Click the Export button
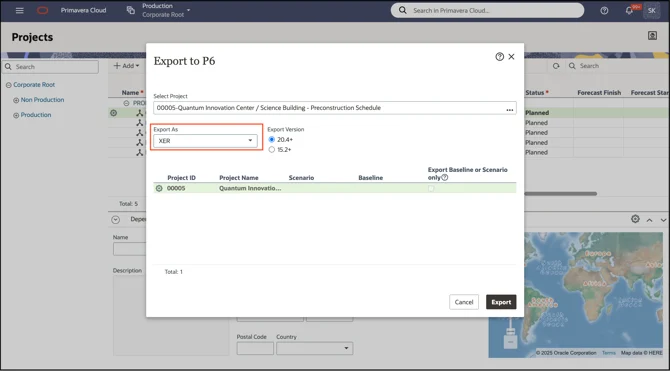 click(x=501, y=302)
